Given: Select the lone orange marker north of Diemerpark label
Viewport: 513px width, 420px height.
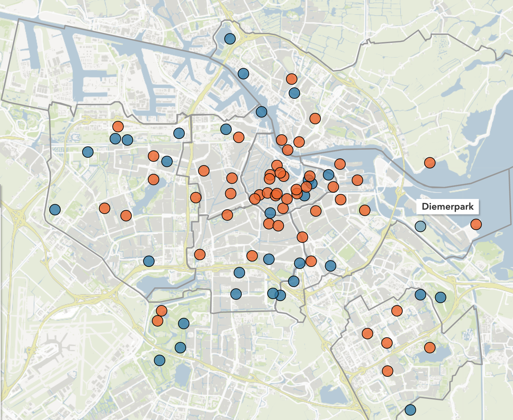Looking at the screenshot, I should click(x=430, y=163).
